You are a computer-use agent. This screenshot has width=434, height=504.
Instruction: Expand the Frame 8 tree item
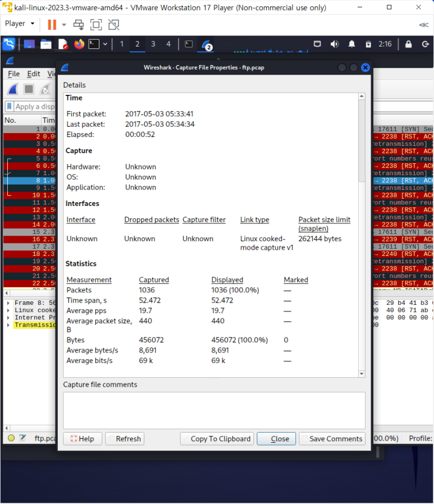click(8, 303)
